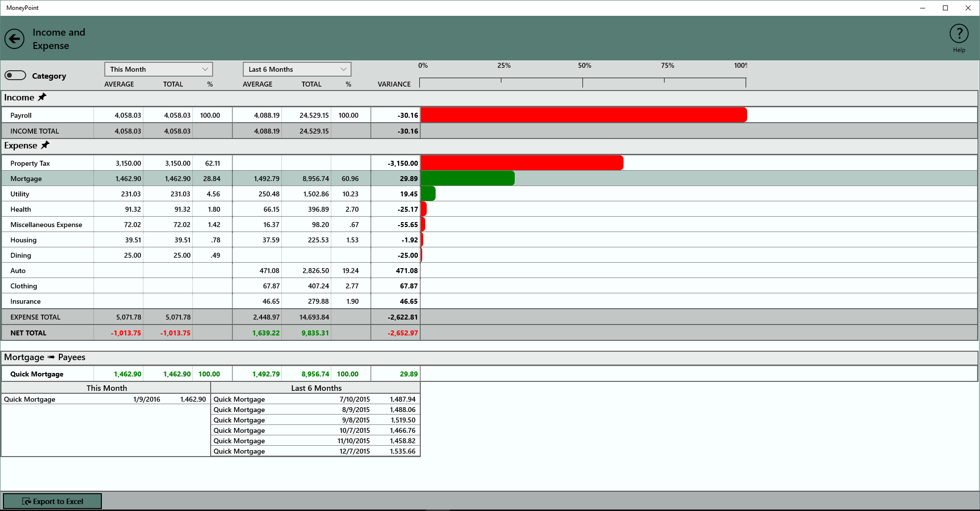Screen dimensions: 980x511
Task: Navigate back using the back arrow icon
Action: [15, 39]
